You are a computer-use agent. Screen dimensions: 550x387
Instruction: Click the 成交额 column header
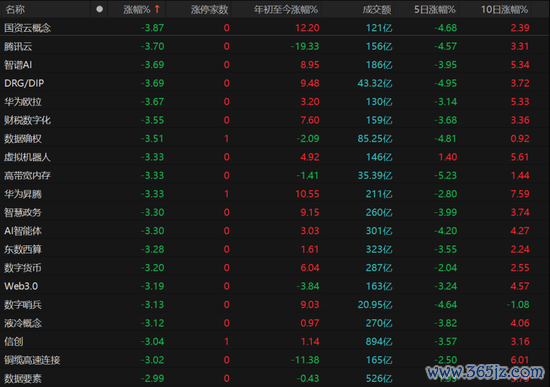pyautogui.click(x=377, y=9)
